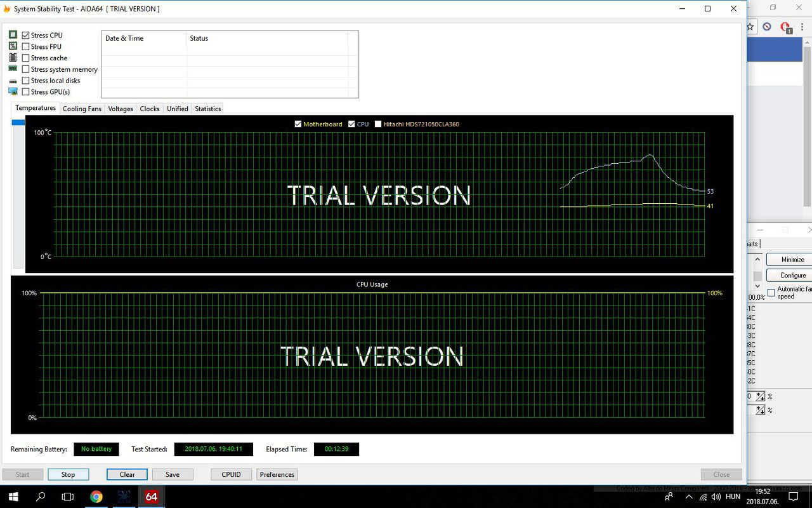The height and width of the screenshot is (508, 812).
Task: Click the GPU monitor icon
Action: (x=13, y=91)
